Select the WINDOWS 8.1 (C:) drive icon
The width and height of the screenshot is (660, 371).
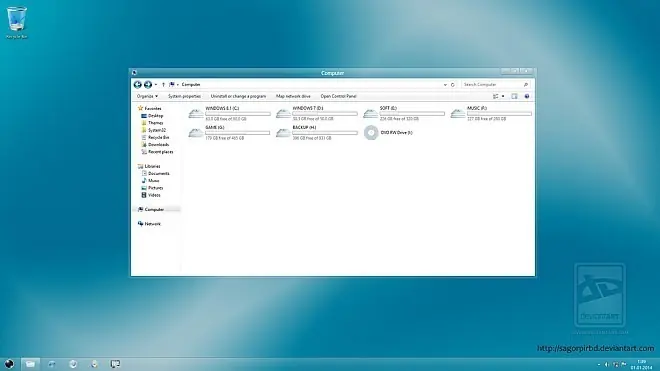[x=196, y=114]
